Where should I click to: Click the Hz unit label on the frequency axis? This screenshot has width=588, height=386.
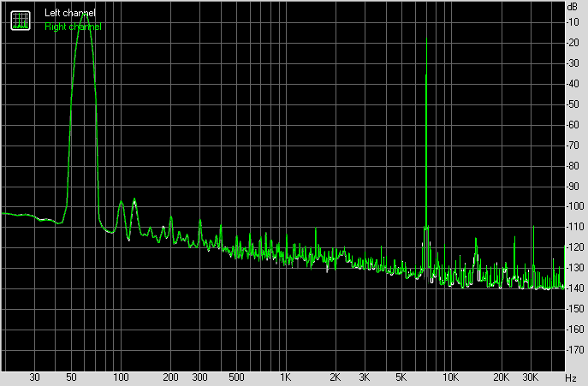pyautogui.click(x=571, y=377)
